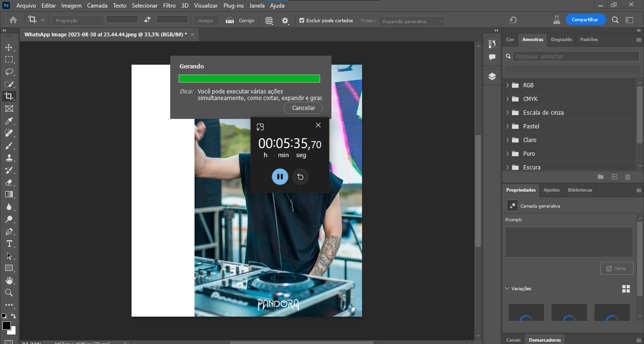Select the Rectangle shape tool
This screenshot has width=644, height=344.
point(8,268)
